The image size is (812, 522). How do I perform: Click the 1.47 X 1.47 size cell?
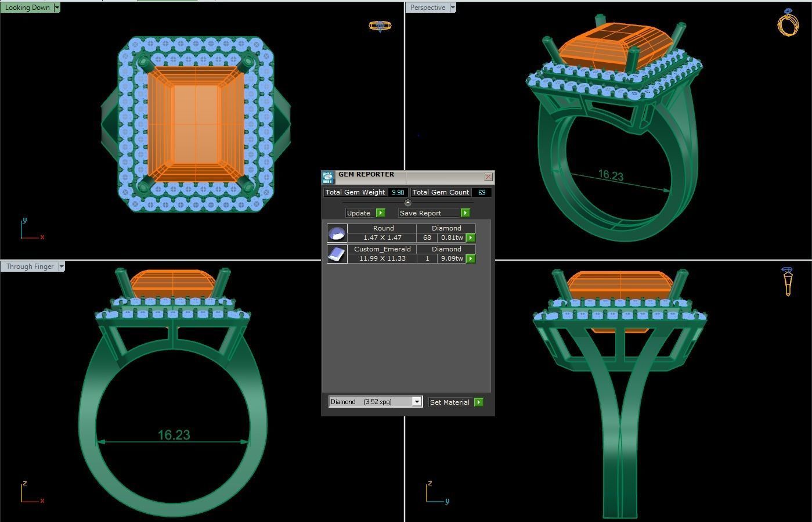[x=382, y=237]
